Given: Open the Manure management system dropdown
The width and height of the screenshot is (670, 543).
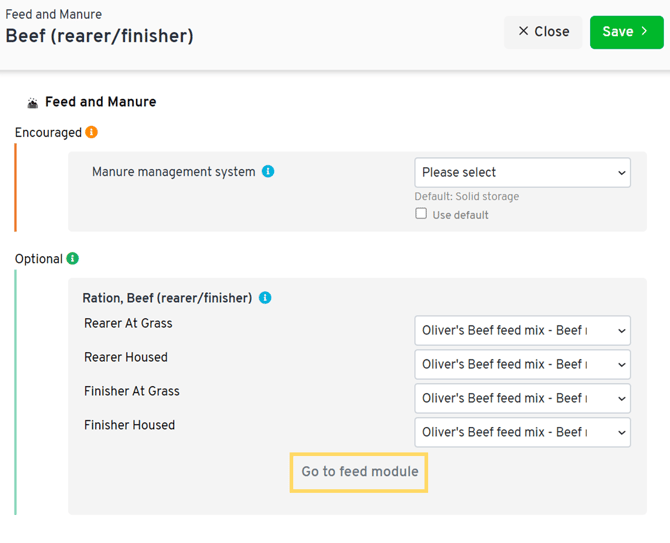Looking at the screenshot, I should tap(522, 172).
